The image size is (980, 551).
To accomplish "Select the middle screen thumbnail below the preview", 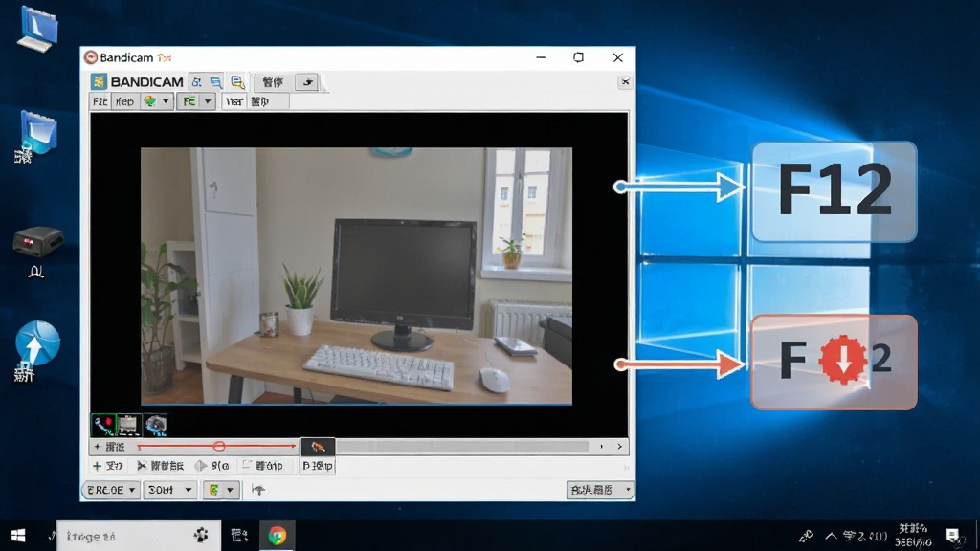I will click(128, 425).
